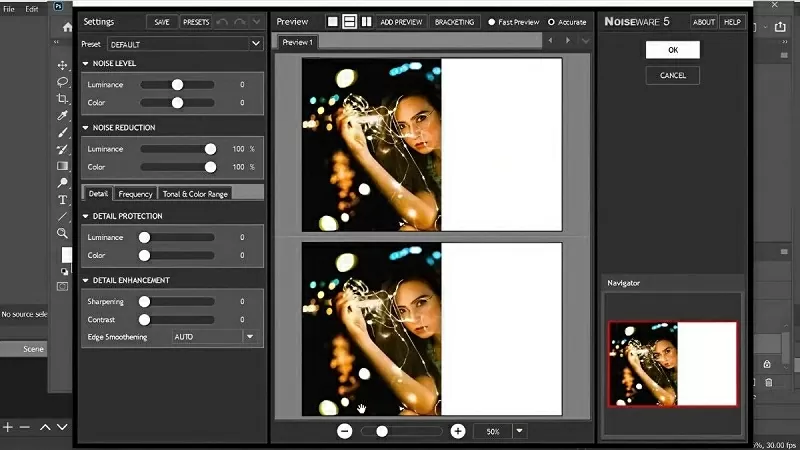Click the Noise Reduction Luminance slider handle
The image size is (800, 450).
(210, 149)
